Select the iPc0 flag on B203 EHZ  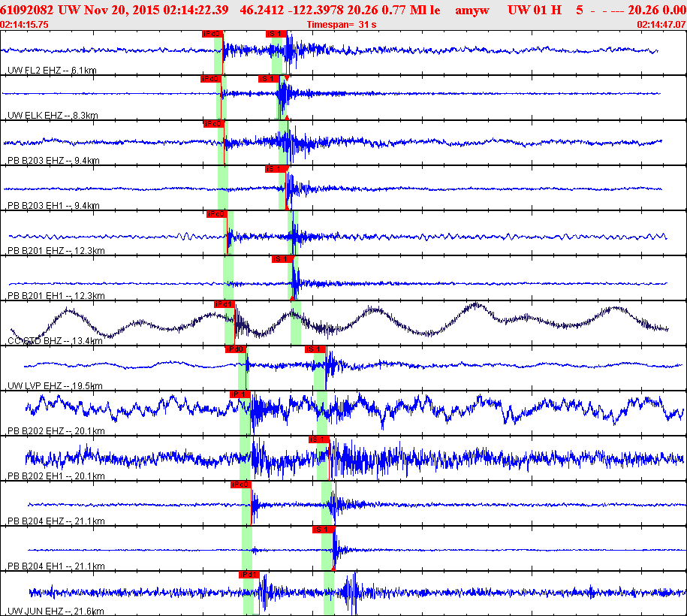[x=214, y=124]
